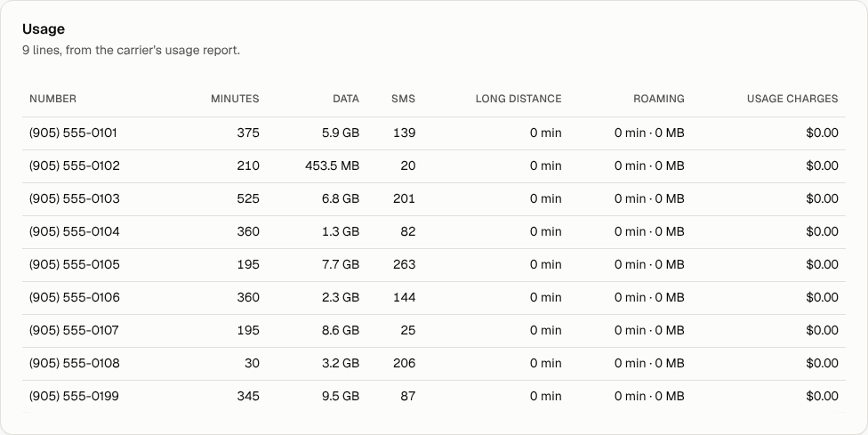Sort by the MINUTES column header
Image resolution: width=868 pixels, height=435 pixels.
click(235, 99)
